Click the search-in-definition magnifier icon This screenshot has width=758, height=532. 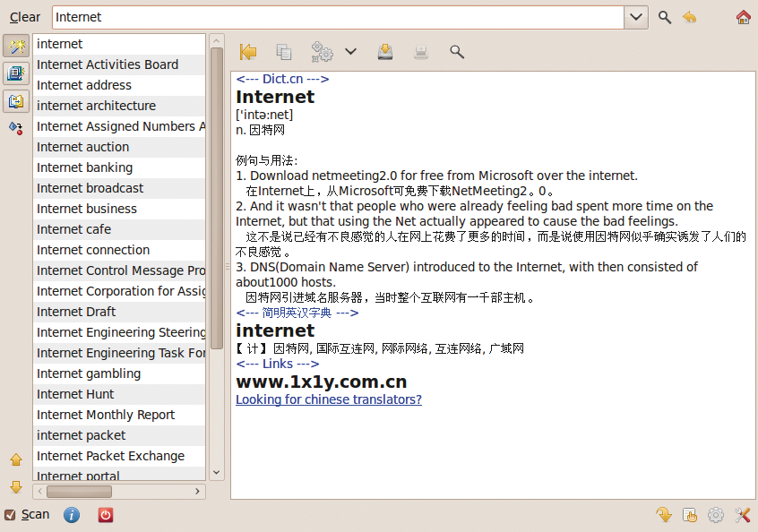pos(457,52)
